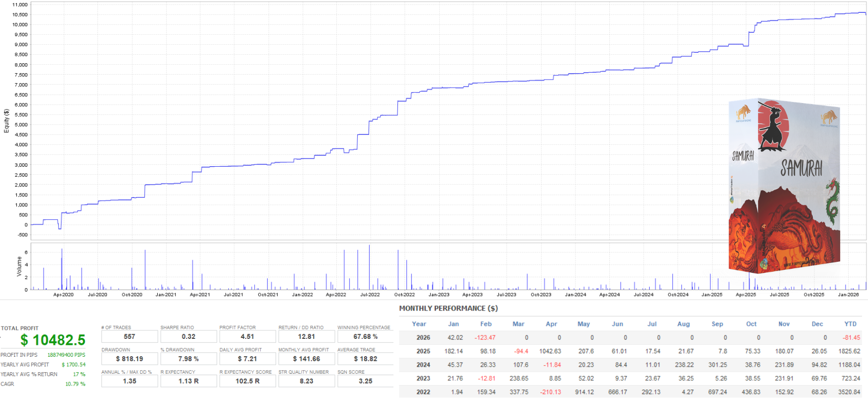Screen dimensions: 868x409
Task: Click the SQN Score box showing 3.25
Action: [x=365, y=381]
